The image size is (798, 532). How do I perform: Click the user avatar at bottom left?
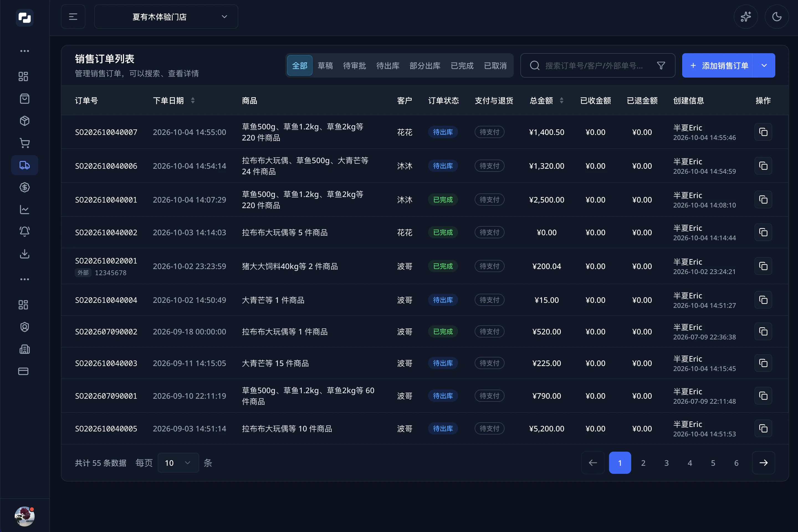(24, 516)
